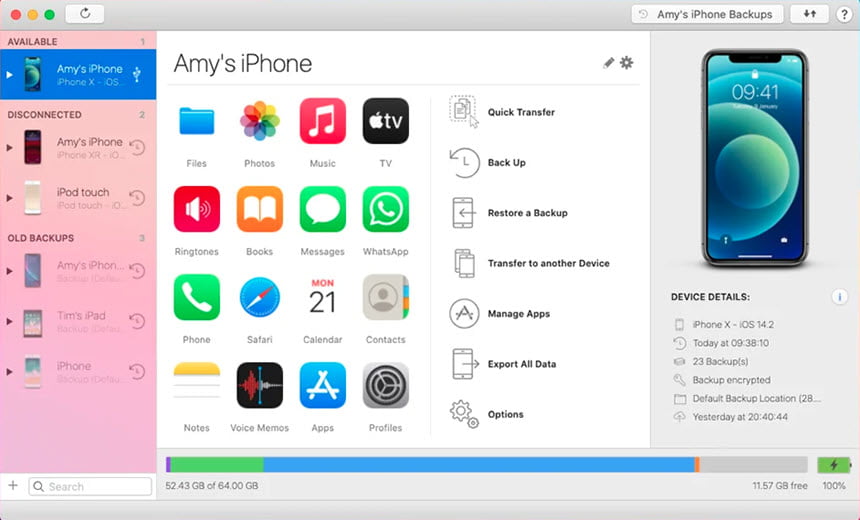Screen dimensions: 860x520
Task: Click the green segment of storage bar
Action: click(x=217, y=465)
